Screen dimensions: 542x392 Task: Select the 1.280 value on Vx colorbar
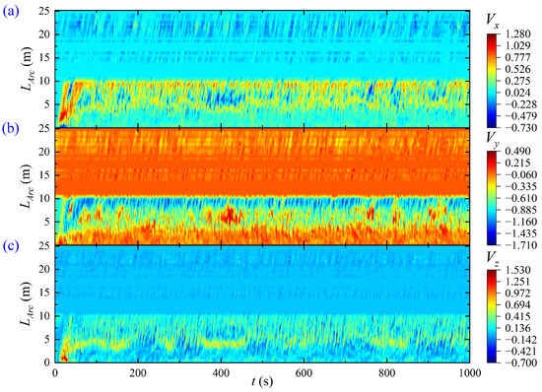point(517,34)
